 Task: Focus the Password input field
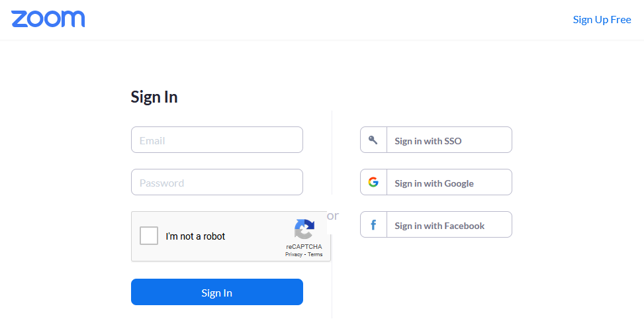217,182
